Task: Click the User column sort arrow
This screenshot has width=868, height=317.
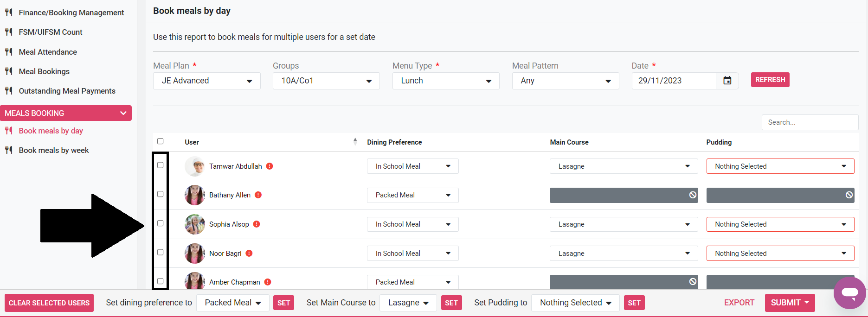Action: tap(355, 142)
